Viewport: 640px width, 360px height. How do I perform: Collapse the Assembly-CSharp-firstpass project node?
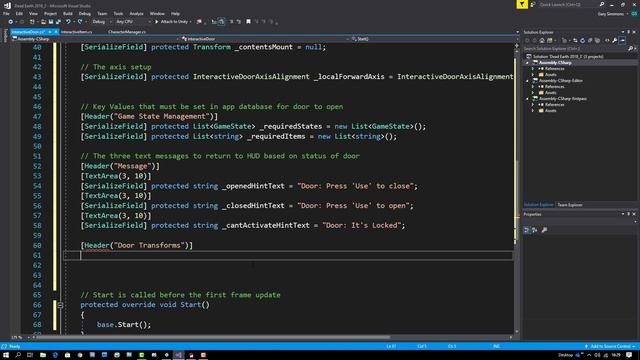coord(527,99)
